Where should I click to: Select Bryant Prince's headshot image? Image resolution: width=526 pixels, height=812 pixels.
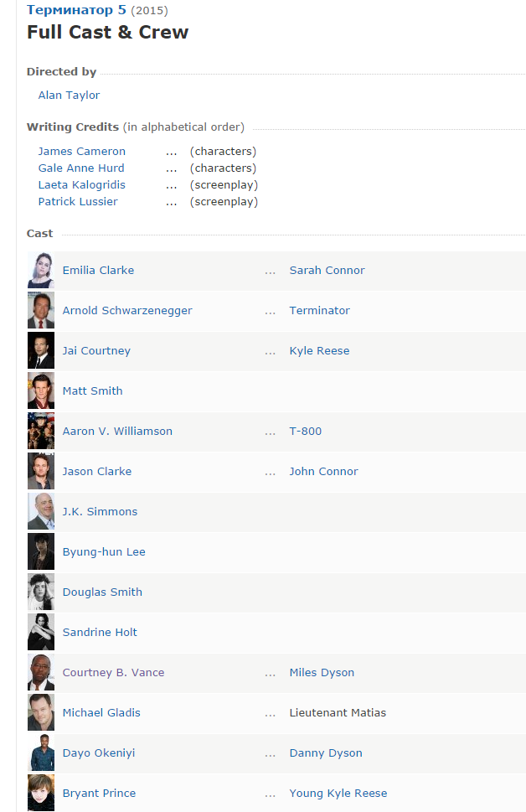pyautogui.click(x=41, y=793)
